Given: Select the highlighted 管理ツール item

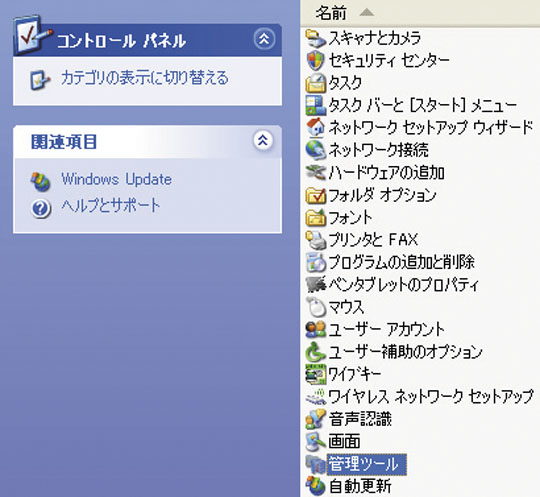Looking at the screenshot, I should pyautogui.click(x=366, y=464).
